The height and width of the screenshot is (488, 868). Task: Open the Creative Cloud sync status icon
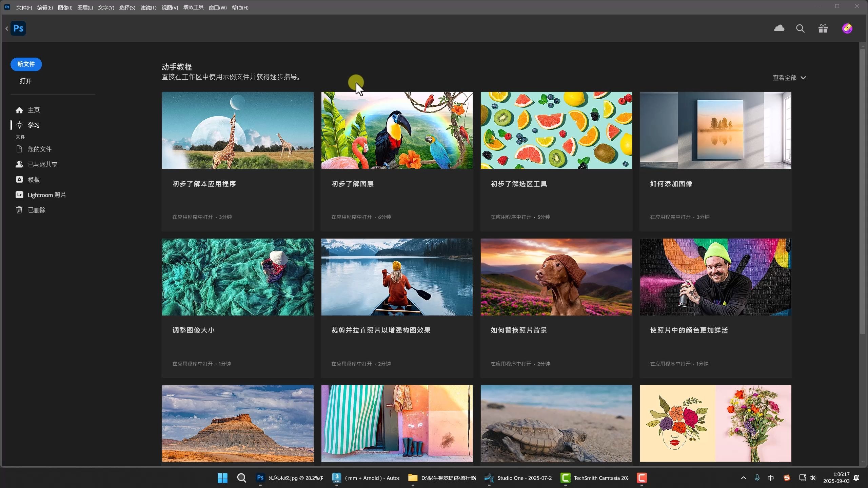(779, 28)
